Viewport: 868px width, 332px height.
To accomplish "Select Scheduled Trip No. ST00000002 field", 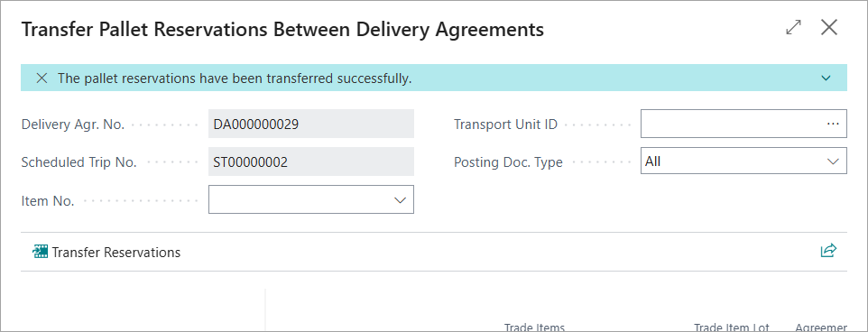I will click(311, 162).
